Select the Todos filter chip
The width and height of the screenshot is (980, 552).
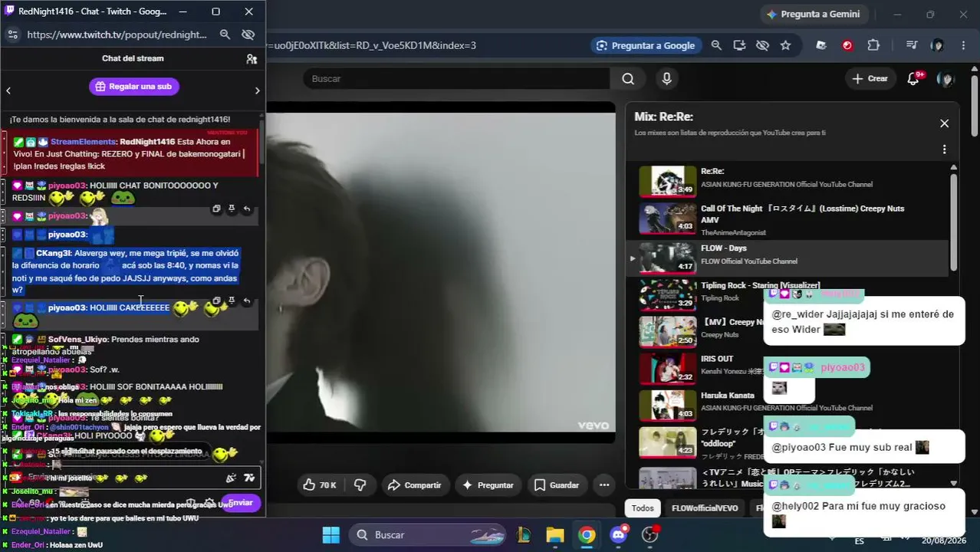click(643, 508)
